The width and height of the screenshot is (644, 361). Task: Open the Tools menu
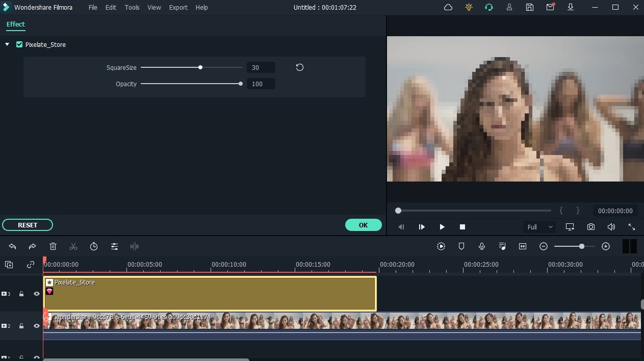[132, 8]
